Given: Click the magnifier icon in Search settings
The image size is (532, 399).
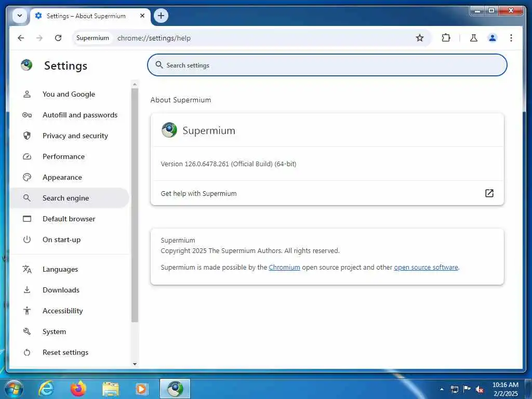Looking at the screenshot, I should (x=159, y=65).
